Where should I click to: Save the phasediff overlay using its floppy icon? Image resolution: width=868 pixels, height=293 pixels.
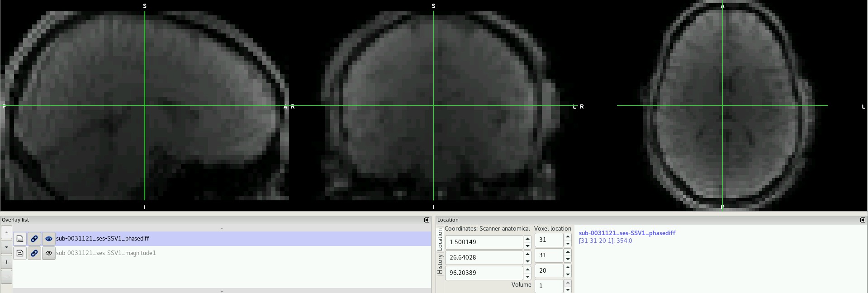(x=20, y=239)
